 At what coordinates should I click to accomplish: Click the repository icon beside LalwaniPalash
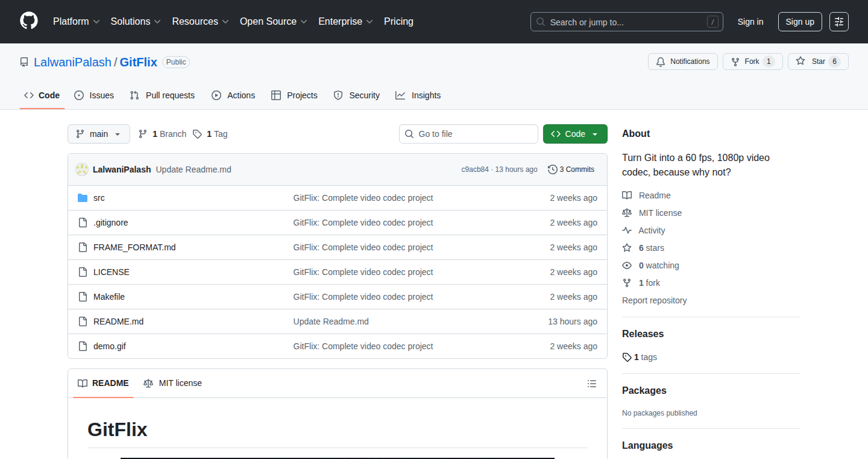point(24,62)
